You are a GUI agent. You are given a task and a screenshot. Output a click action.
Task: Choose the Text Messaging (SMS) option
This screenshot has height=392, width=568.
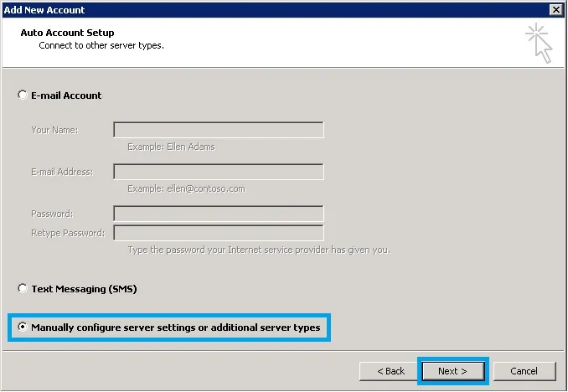pyautogui.click(x=22, y=289)
